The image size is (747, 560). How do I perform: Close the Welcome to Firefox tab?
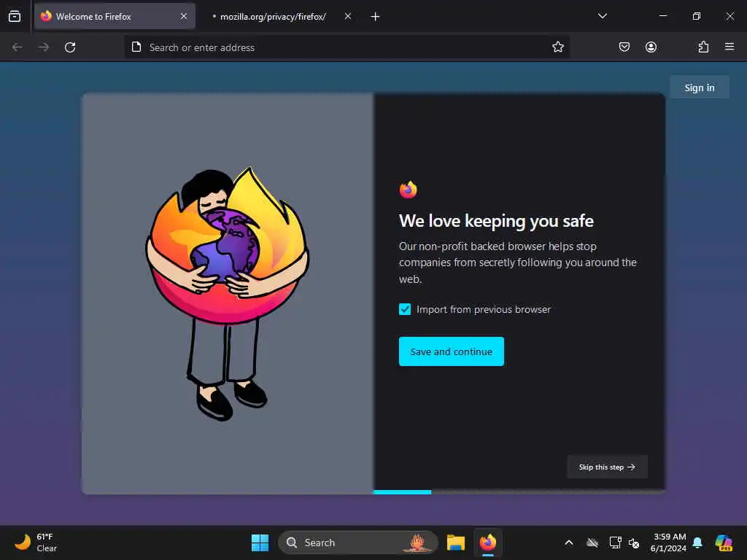pyautogui.click(x=184, y=16)
